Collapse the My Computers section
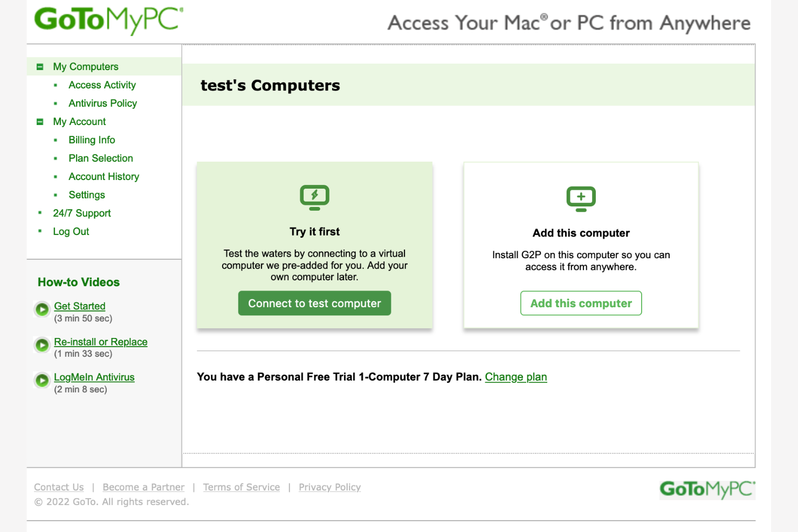Screen dimensions: 798x532 coord(40,66)
